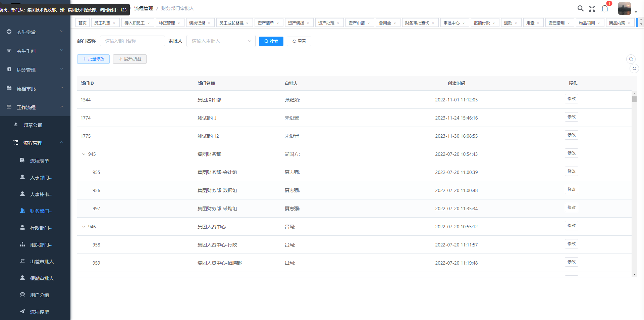Click the 展开/折叠 button
Screen dimensions: 644x320
pos(130,59)
